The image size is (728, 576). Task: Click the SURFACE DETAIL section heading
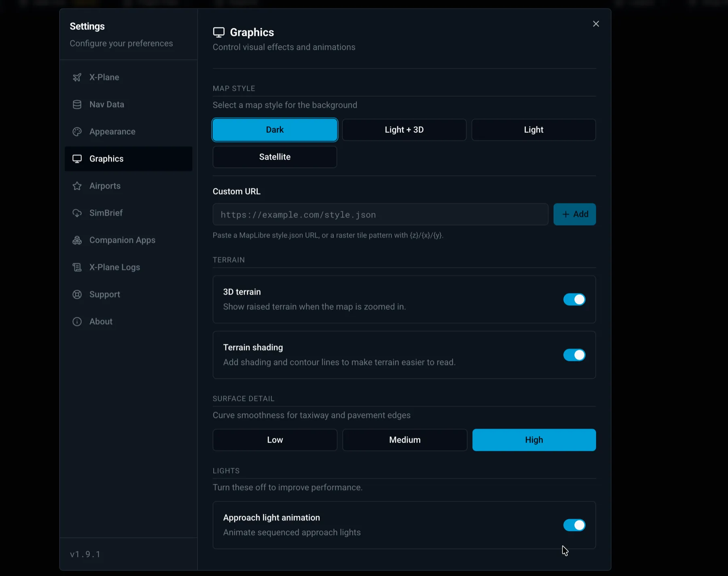[243, 399]
